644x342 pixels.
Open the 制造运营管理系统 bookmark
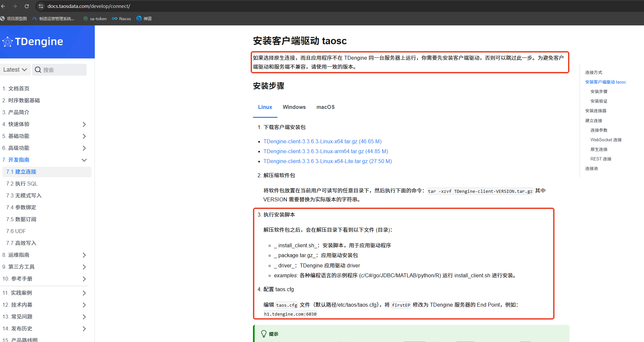click(x=54, y=18)
